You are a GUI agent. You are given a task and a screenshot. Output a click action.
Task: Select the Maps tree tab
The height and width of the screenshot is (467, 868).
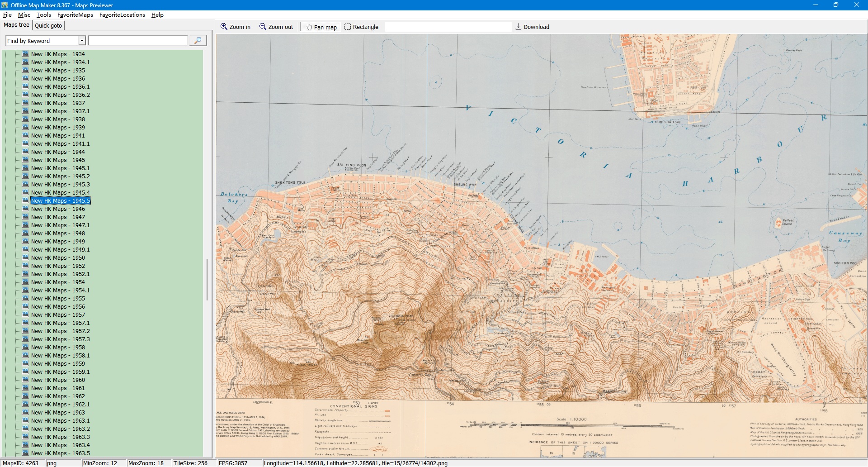click(16, 25)
